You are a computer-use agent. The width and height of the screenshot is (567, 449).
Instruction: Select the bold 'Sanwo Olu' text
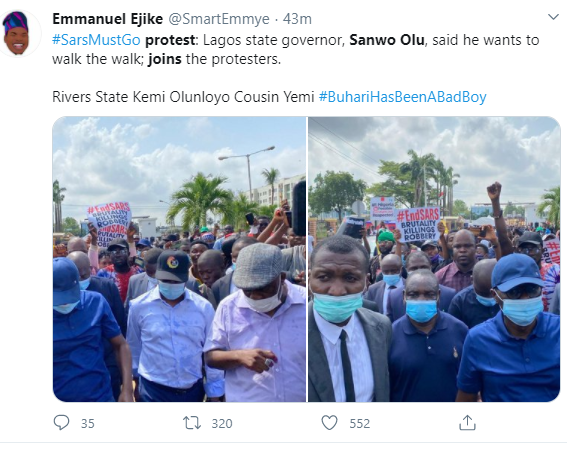(387, 40)
